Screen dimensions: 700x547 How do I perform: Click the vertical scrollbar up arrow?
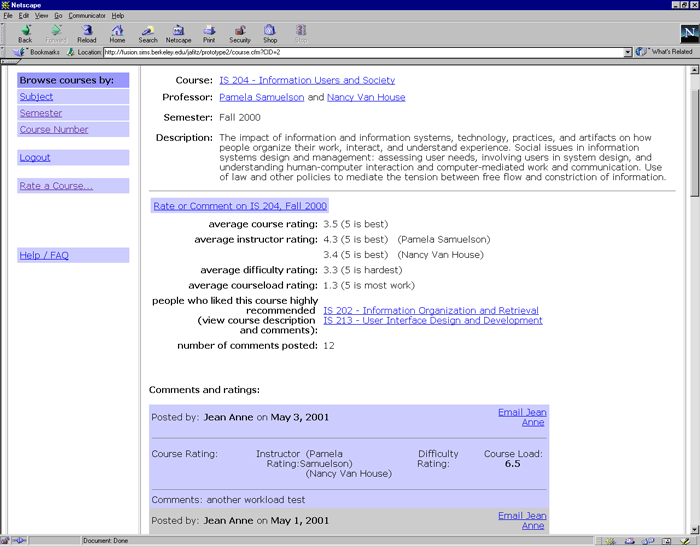tap(694, 70)
